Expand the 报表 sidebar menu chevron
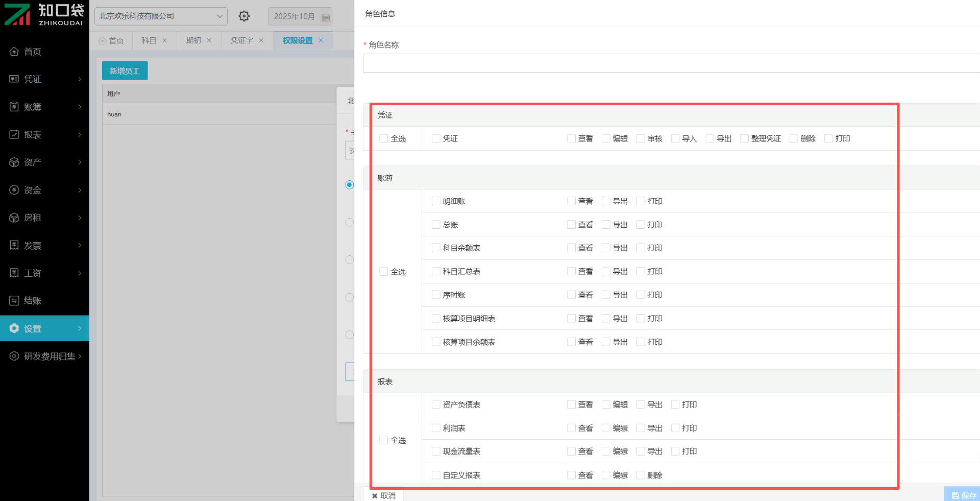This screenshot has width=980, height=501. pyautogui.click(x=80, y=135)
